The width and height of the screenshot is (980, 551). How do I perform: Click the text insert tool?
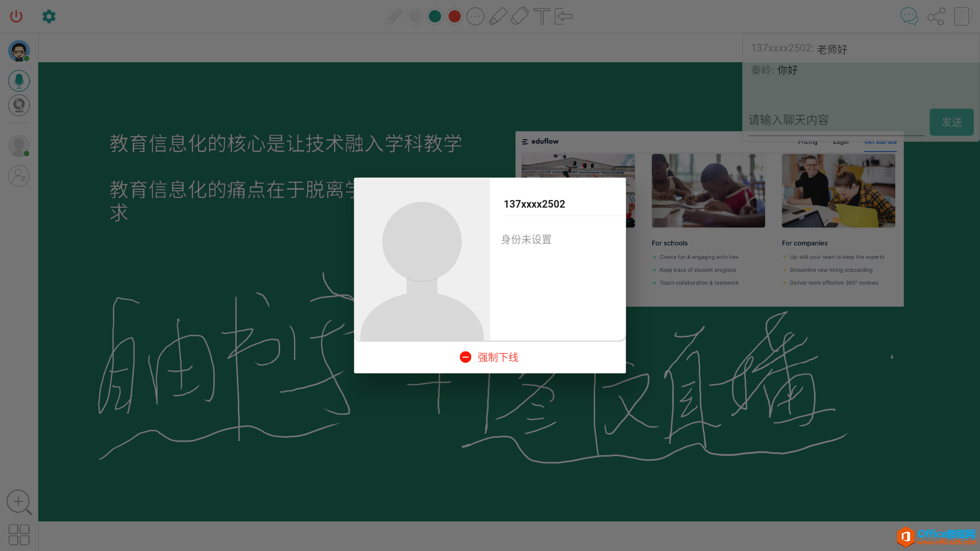pyautogui.click(x=542, y=15)
